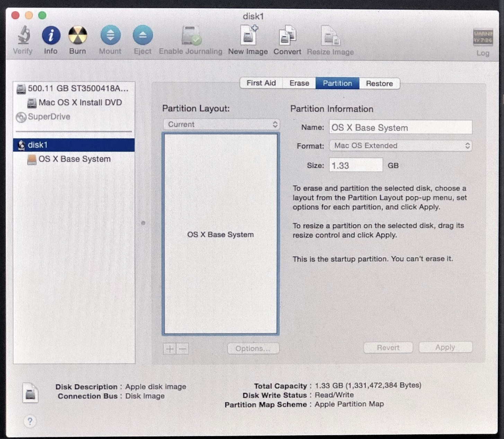504x439 pixels.
Task: Create a New Image from the toolbar
Action: coord(248,35)
